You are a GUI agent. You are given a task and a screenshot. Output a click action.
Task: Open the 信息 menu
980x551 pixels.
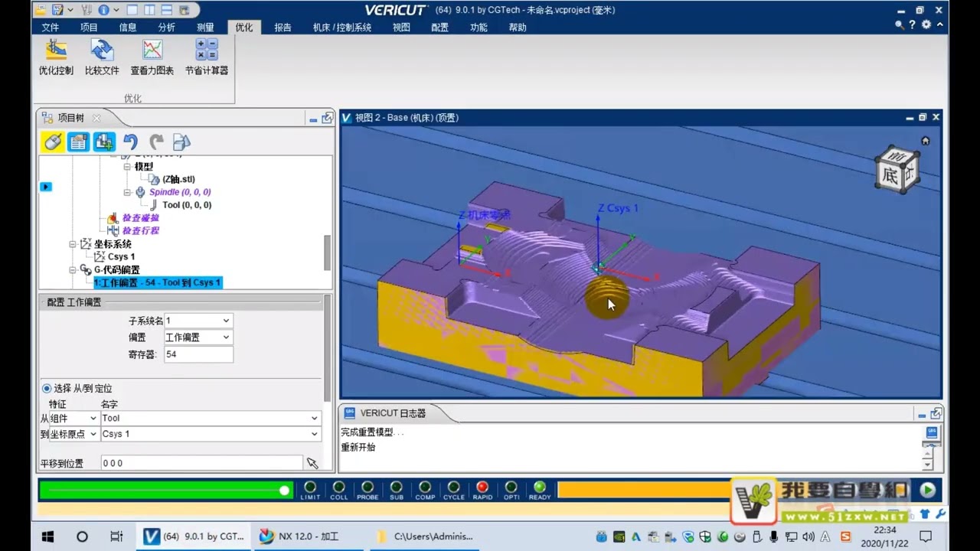click(128, 28)
